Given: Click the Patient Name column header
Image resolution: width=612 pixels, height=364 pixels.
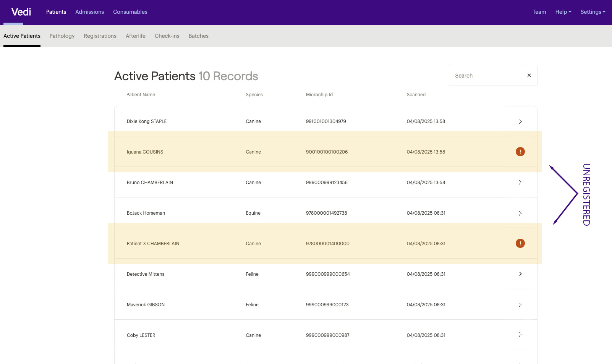Looking at the screenshot, I should (141, 95).
